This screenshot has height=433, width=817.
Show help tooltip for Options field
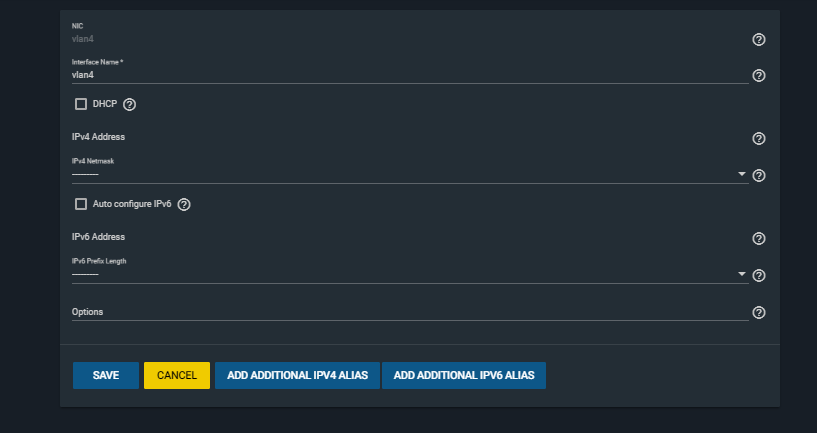[x=758, y=313]
